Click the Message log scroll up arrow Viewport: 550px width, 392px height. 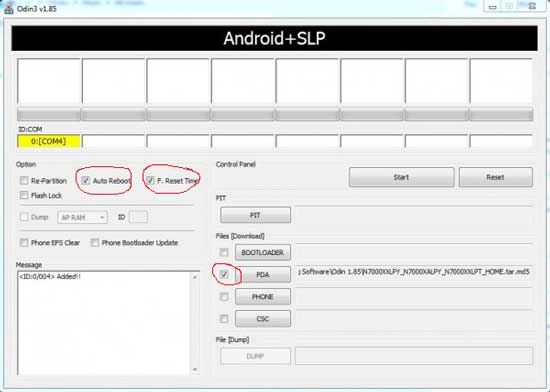195,277
